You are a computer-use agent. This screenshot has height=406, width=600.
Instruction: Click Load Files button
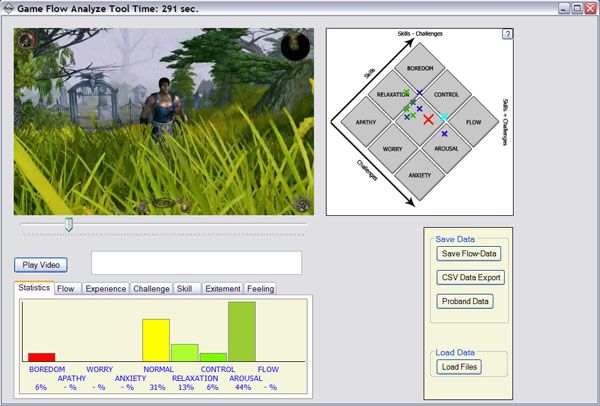point(459,367)
